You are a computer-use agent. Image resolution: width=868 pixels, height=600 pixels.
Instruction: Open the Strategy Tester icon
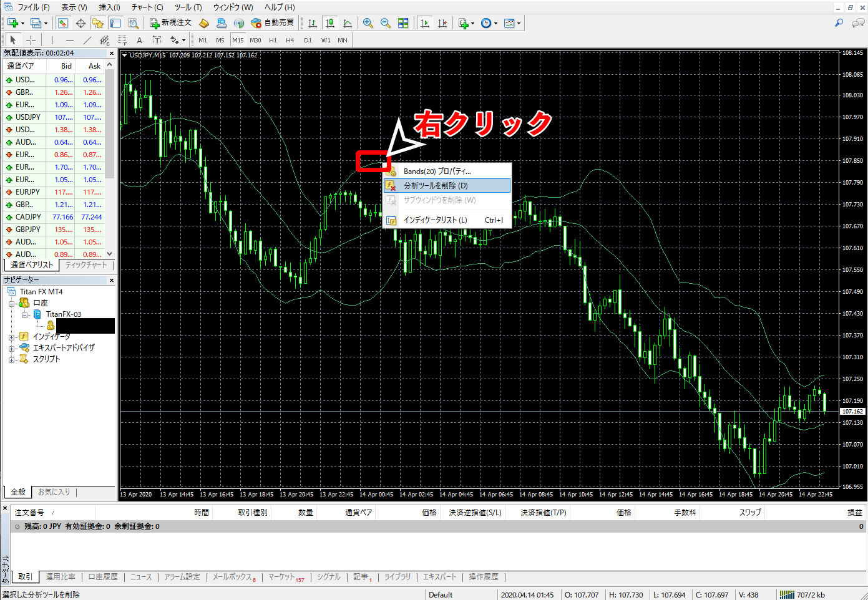(x=133, y=23)
